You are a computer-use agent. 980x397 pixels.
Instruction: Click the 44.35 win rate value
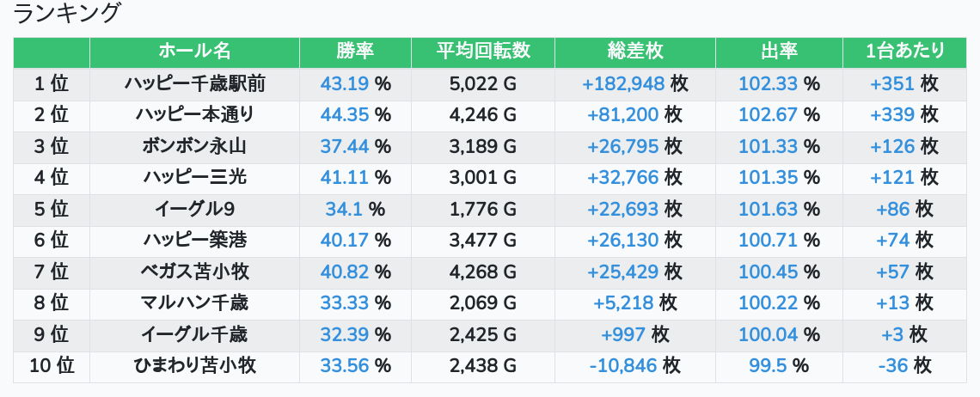click(345, 115)
